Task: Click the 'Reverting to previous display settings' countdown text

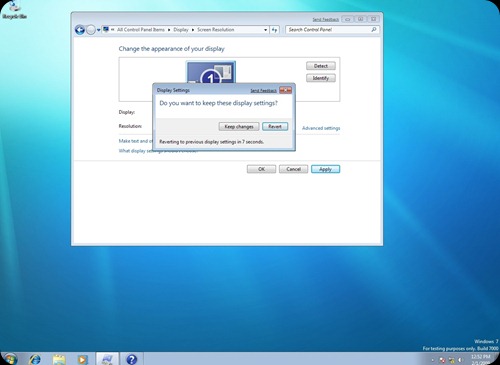Action: [211, 142]
